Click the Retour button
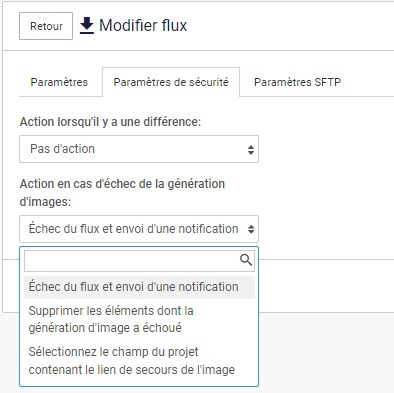Image resolution: width=394 pixels, height=393 pixels. (x=46, y=26)
